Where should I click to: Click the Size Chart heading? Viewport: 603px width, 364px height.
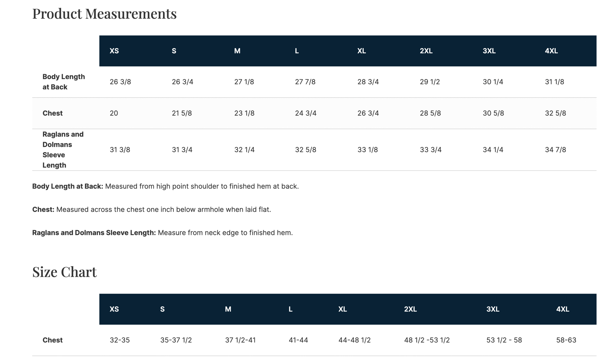click(x=64, y=272)
